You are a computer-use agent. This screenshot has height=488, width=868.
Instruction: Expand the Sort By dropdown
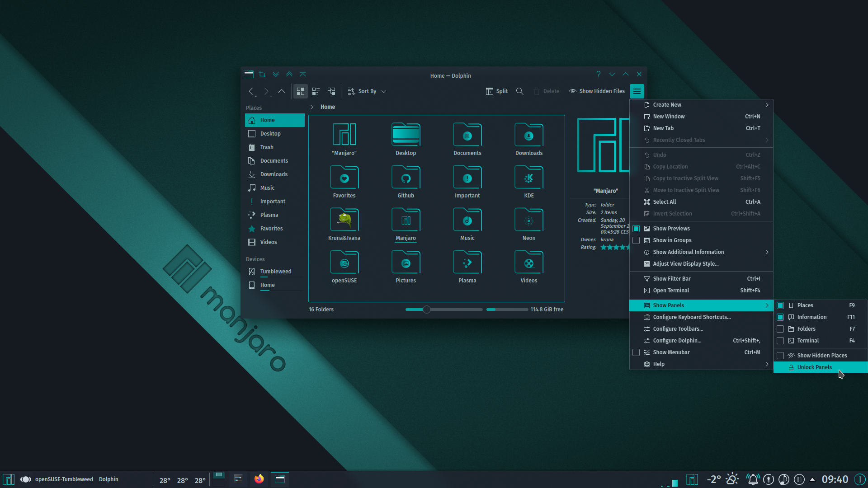(367, 91)
